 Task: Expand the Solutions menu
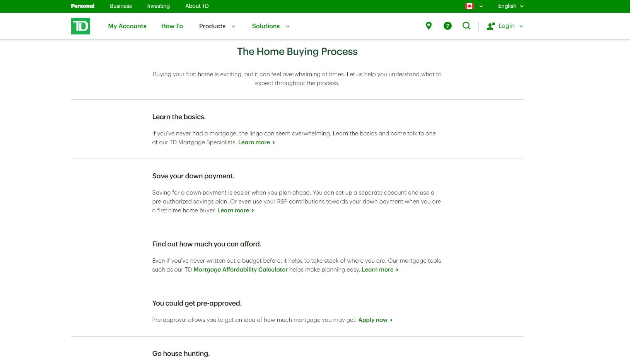(x=271, y=26)
